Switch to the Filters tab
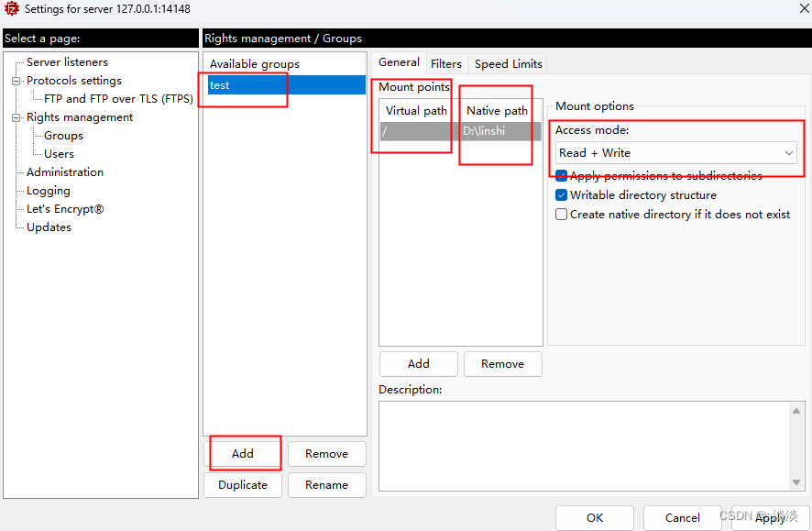 pos(446,63)
